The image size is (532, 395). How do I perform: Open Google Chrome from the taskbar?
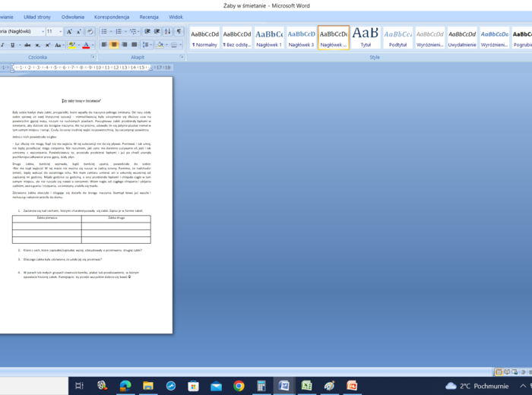[239, 386]
